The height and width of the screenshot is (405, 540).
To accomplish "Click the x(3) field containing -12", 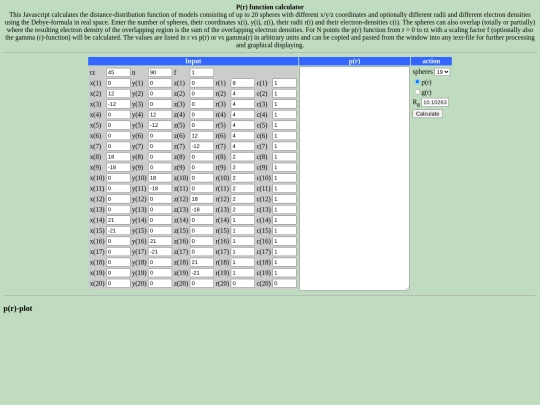I will coord(118,104).
